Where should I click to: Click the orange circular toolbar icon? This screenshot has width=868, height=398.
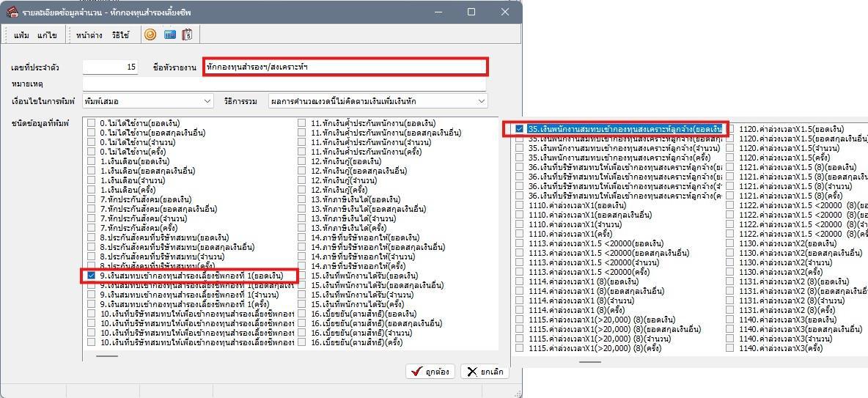tap(150, 34)
